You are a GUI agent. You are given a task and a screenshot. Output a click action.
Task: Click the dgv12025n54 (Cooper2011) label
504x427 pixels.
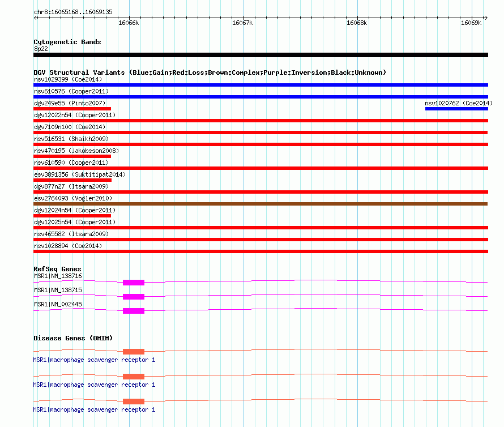coord(75,222)
